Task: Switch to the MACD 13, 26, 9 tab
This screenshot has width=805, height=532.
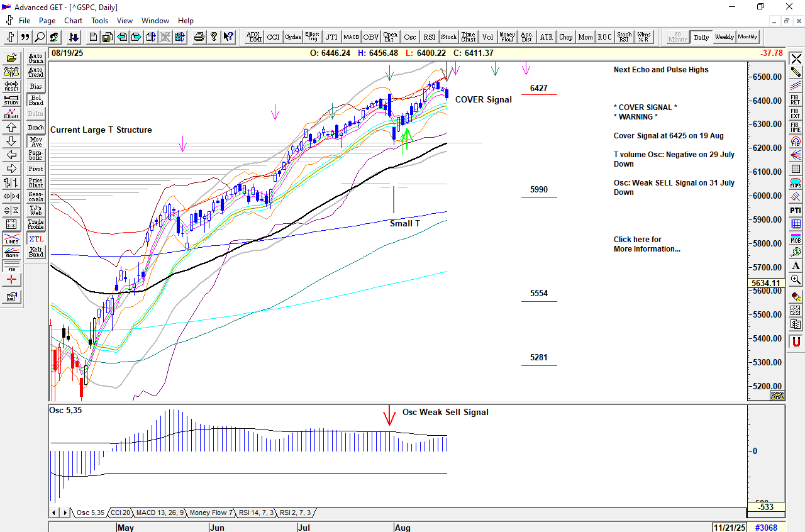Action: pos(160,513)
